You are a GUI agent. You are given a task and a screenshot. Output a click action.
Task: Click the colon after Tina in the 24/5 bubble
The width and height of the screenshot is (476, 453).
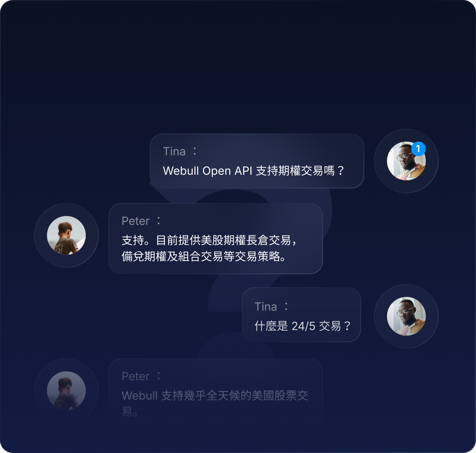286,307
